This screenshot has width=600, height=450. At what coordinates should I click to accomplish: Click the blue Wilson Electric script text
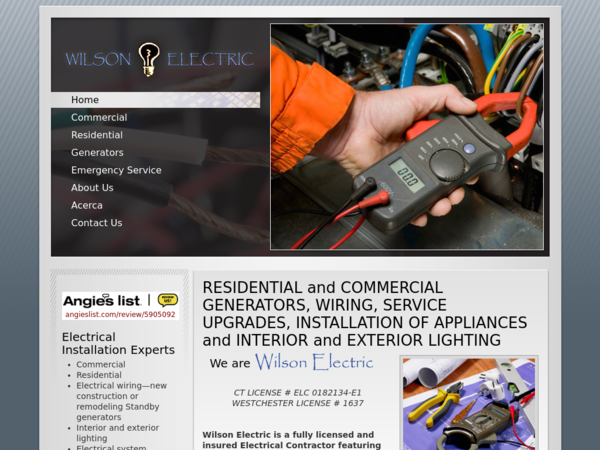(314, 362)
